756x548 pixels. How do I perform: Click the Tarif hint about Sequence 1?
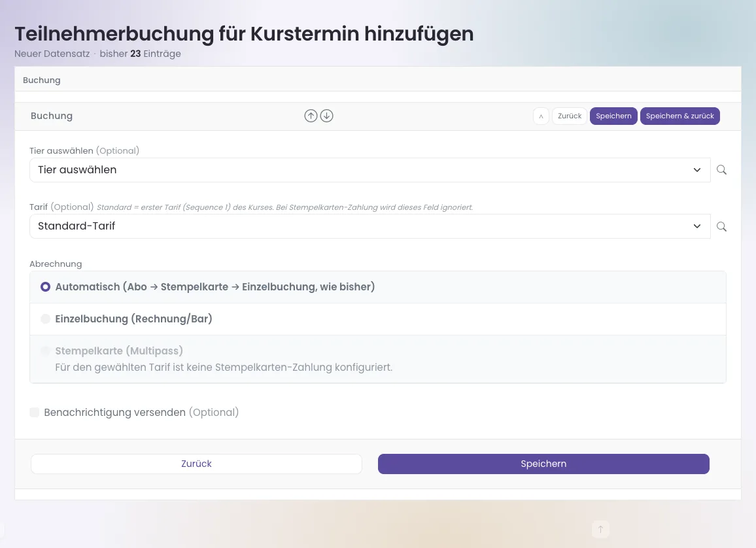(285, 208)
